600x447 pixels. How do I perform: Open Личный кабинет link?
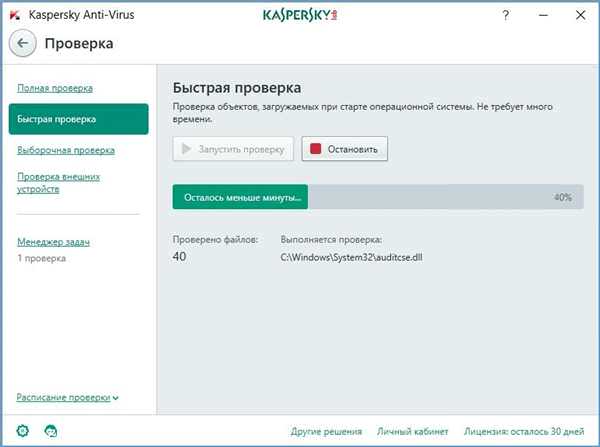(412, 431)
